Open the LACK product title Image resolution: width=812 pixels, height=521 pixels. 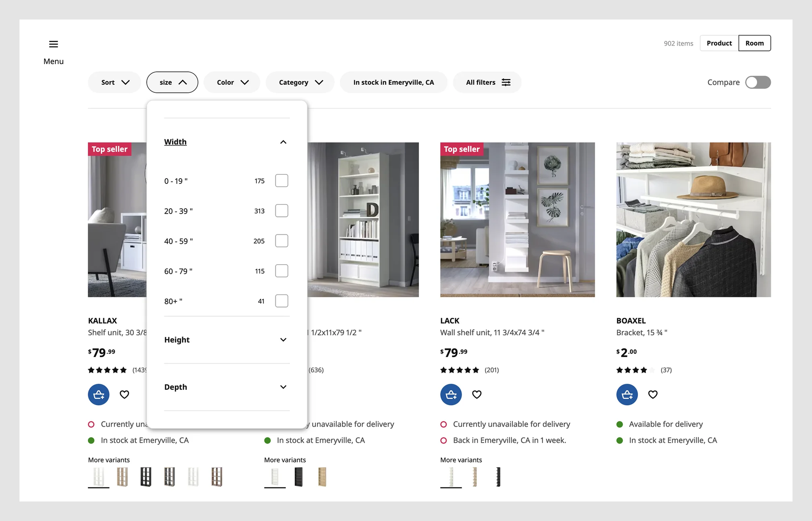click(450, 320)
